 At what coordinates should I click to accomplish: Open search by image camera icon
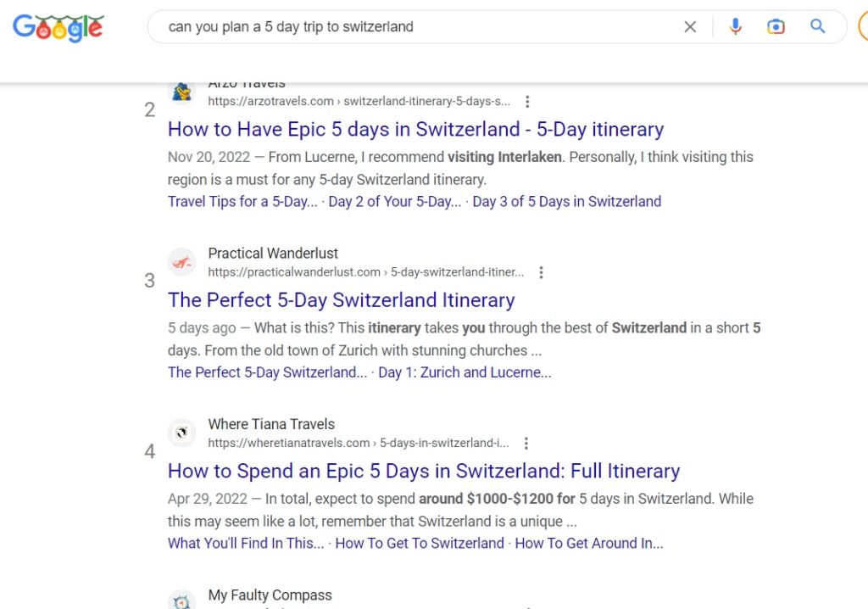pos(776,26)
